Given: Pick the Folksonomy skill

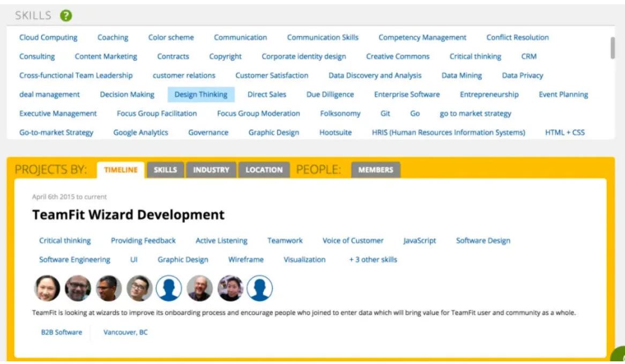Looking at the screenshot, I should pyautogui.click(x=340, y=114).
